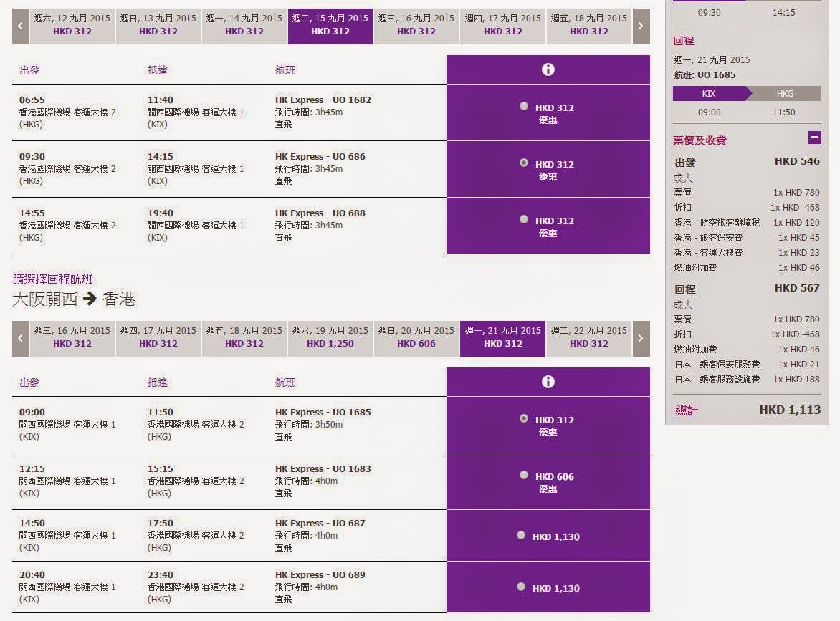This screenshot has height=621, width=840.
Task: Select return date 22 September tab
Action: pos(588,337)
